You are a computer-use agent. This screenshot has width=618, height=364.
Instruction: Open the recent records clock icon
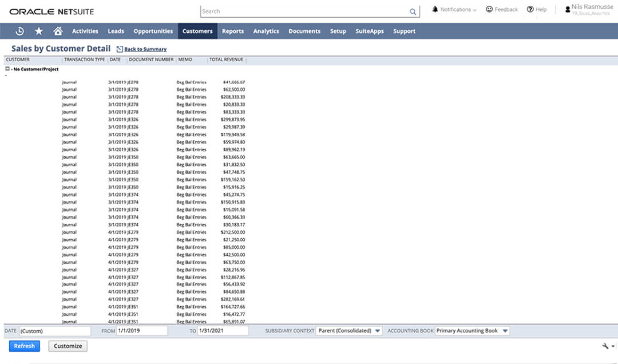tap(19, 31)
